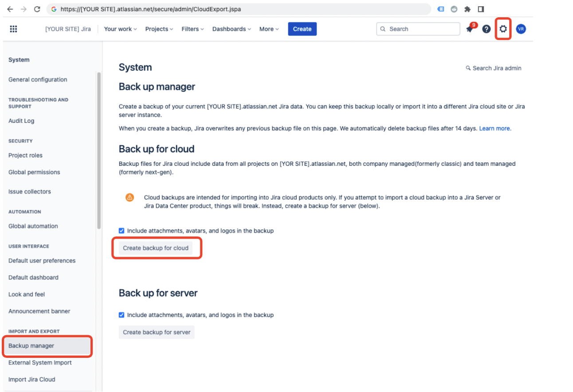Image resolution: width=573 pixels, height=392 pixels.
Task: Open Audit Log in the sidebar
Action: tap(21, 121)
